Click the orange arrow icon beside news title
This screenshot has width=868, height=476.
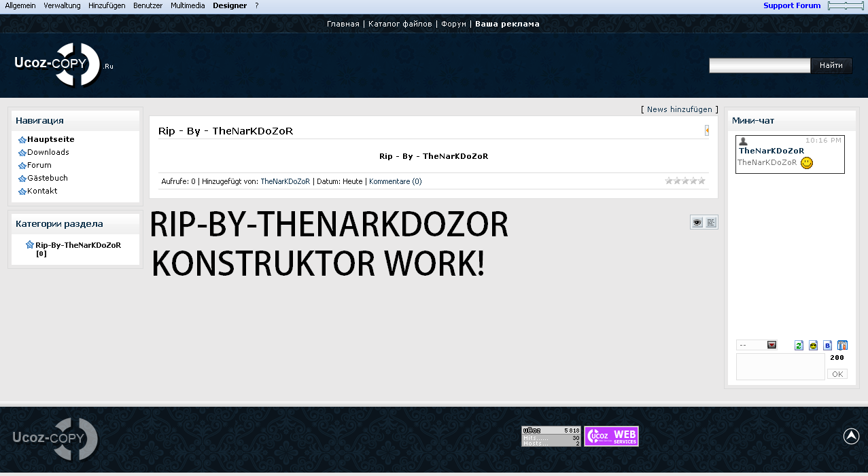707,130
